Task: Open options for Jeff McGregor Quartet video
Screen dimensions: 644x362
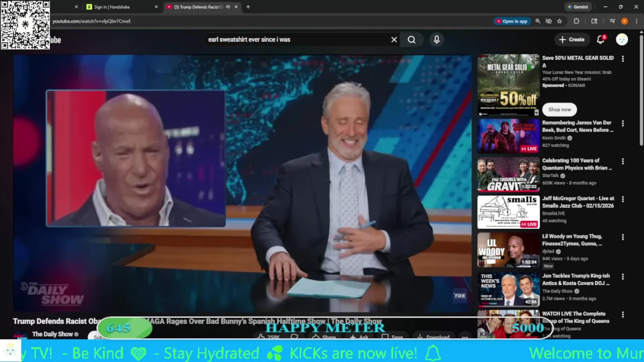Action: coord(623,199)
